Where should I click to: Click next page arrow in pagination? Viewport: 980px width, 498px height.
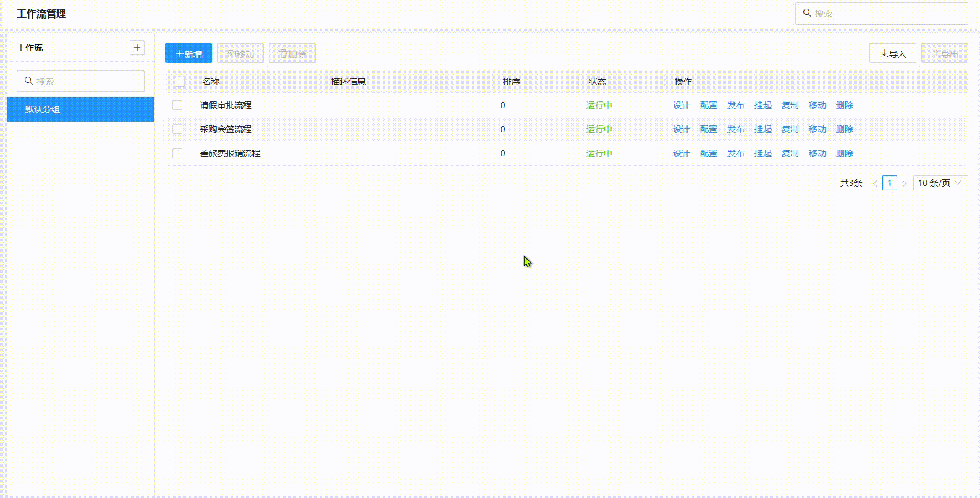(905, 184)
